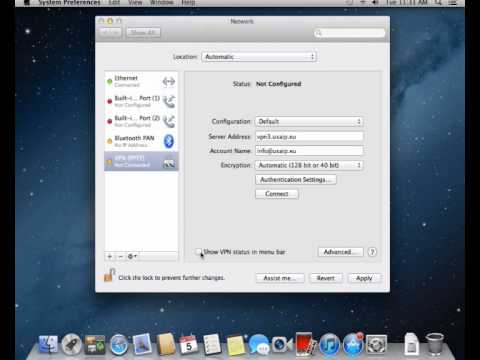The height and width of the screenshot is (360, 480).
Task: Click the Show All toolbar button
Action: 143,33
